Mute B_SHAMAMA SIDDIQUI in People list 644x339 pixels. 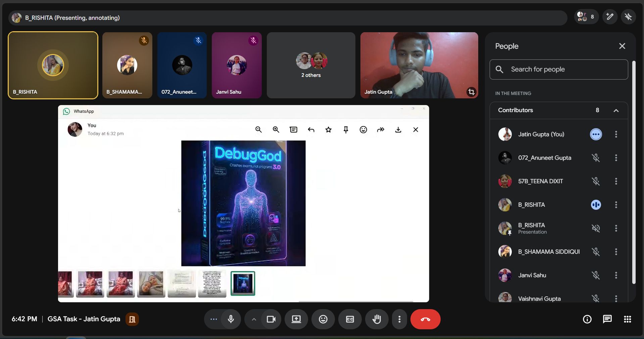tap(596, 252)
